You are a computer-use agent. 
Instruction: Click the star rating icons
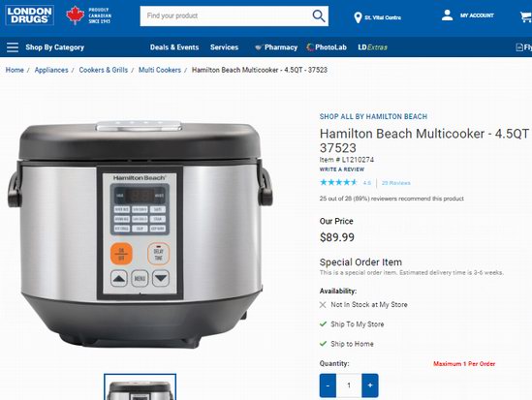(338, 183)
